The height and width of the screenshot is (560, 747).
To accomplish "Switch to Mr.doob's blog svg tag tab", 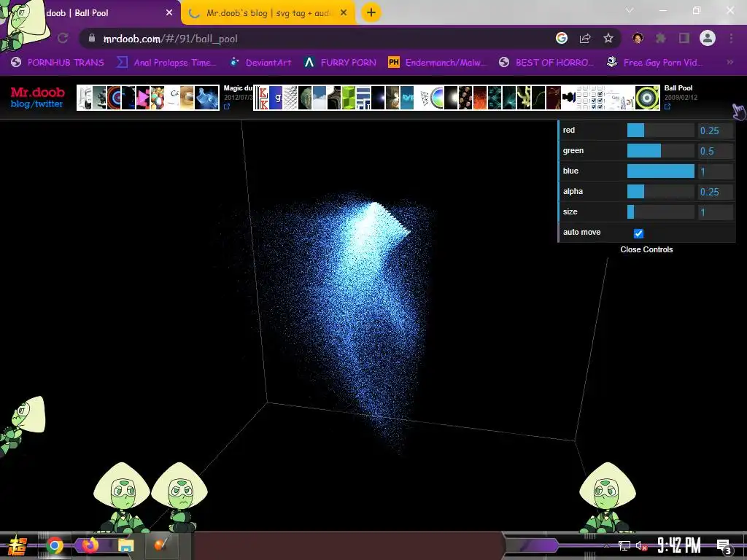I will coord(268,13).
